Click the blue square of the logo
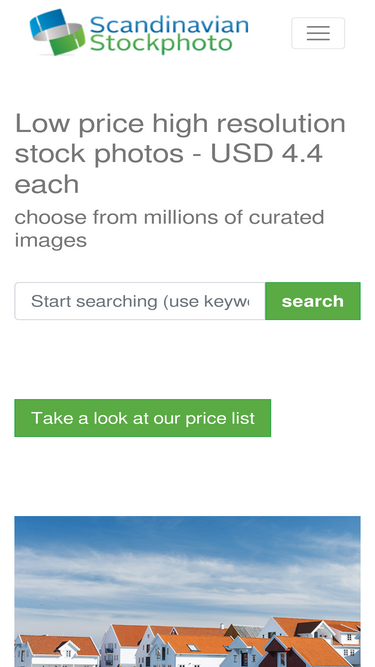The image size is (375, 667). point(48,23)
